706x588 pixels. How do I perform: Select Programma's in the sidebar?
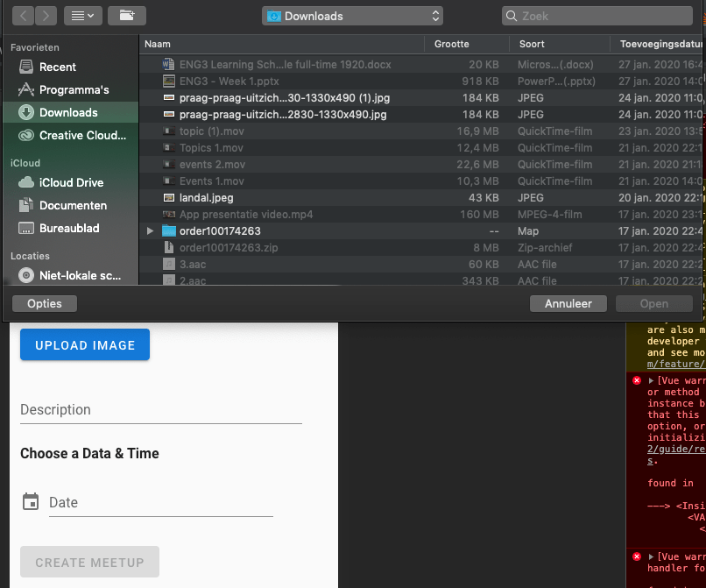[x=74, y=90]
